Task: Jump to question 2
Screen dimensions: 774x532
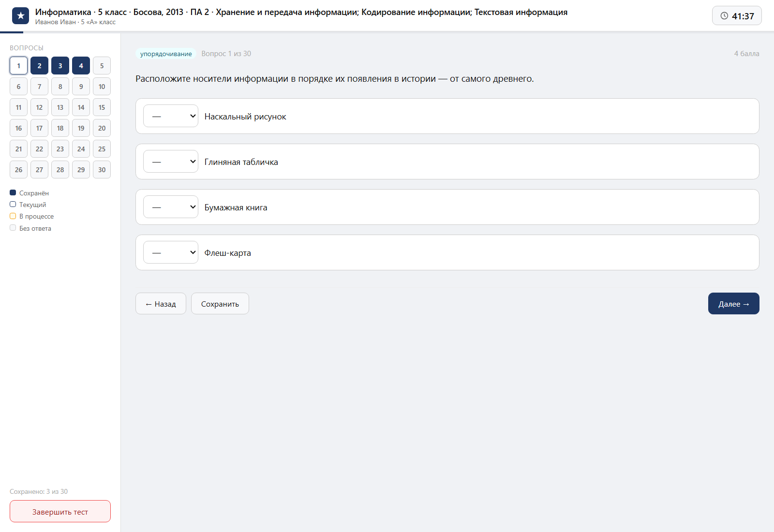Action: pyautogui.click(x=39, y=66)
